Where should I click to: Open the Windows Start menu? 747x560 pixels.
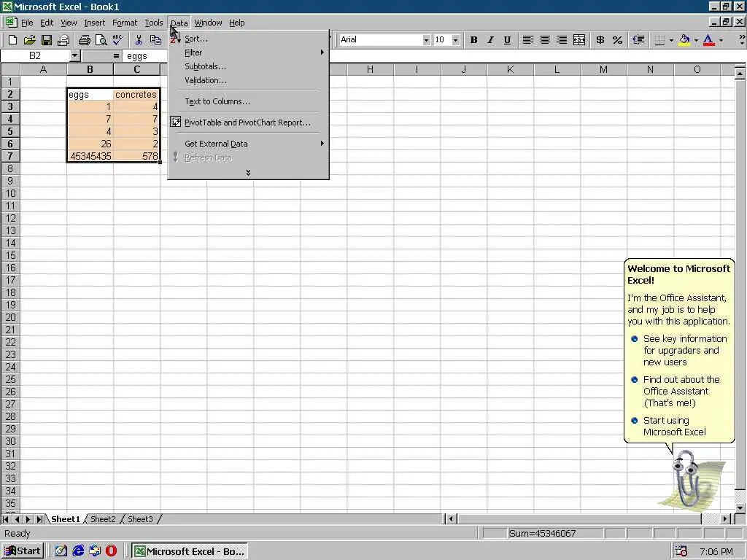point(23,551)
